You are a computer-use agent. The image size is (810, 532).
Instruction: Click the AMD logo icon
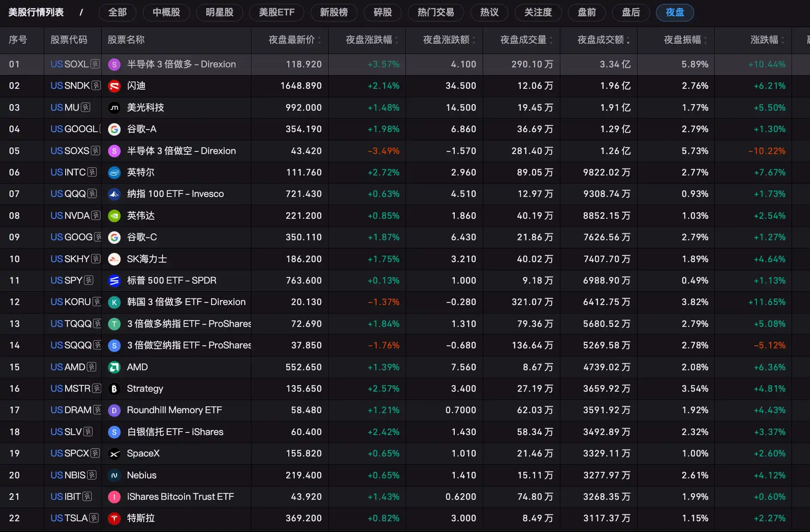tap(114, 367)
